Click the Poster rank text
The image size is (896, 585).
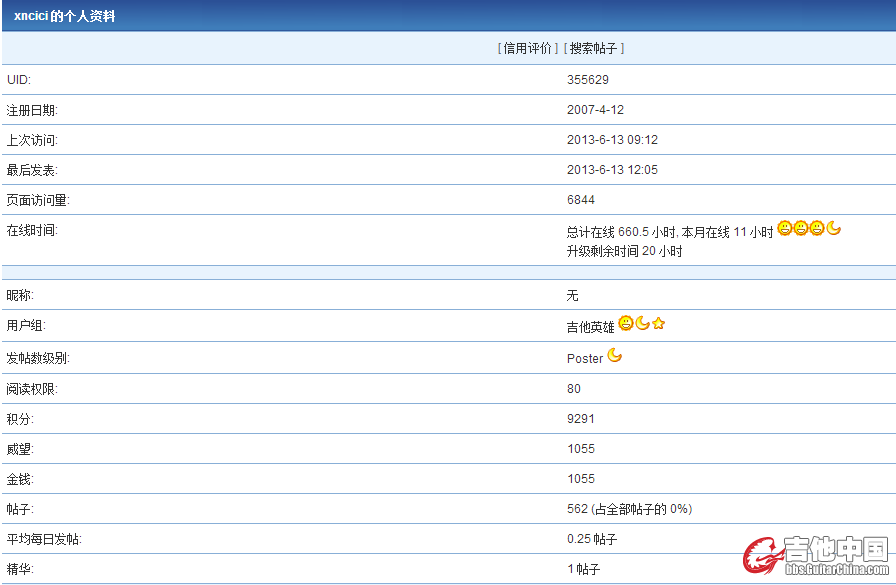click(585, 358)
